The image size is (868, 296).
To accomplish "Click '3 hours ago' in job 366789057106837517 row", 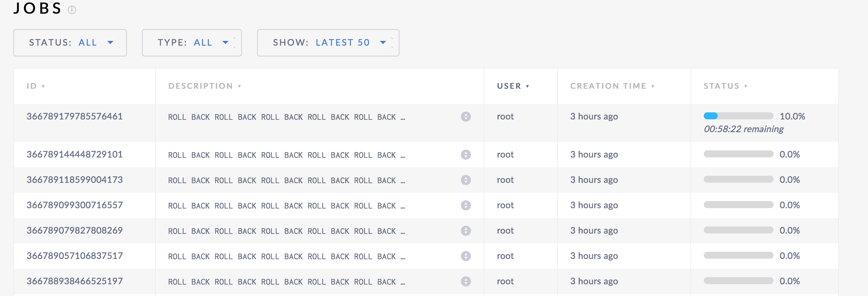I will (x=594, y=256).
